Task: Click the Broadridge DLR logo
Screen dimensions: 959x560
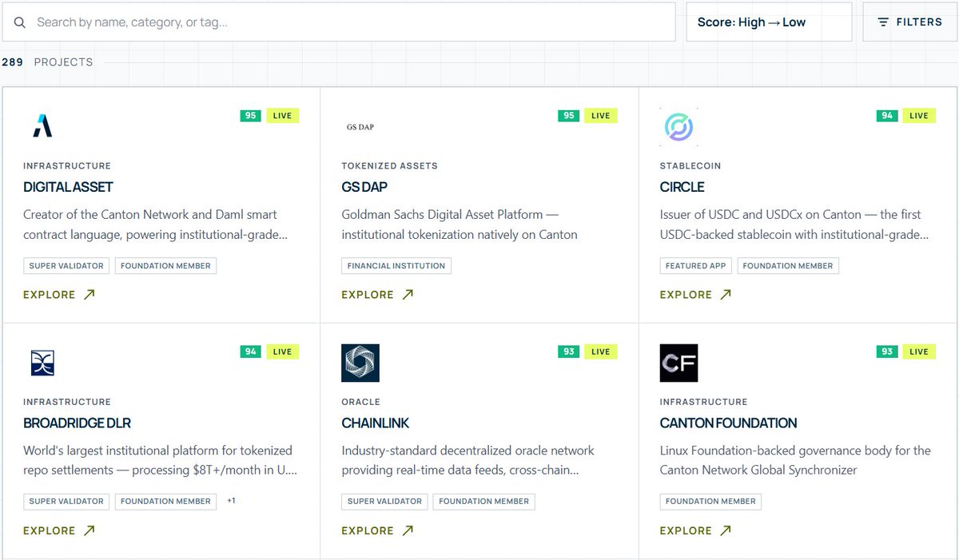Action: click(x=42, y=363)
